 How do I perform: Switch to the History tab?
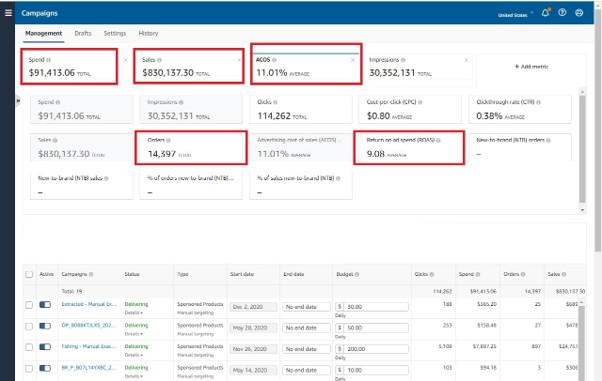click(x=148, y=33)
